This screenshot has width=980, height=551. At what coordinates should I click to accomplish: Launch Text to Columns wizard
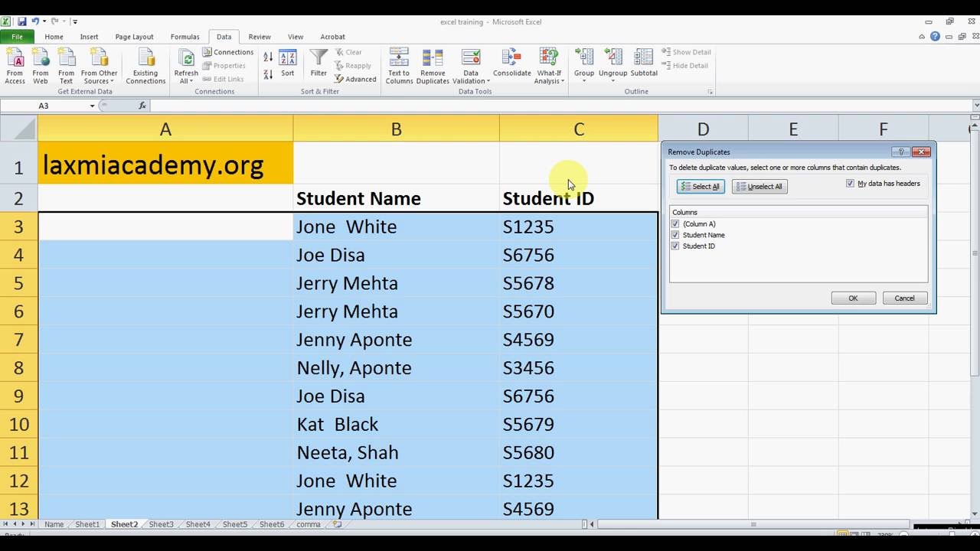coord(399,66)
